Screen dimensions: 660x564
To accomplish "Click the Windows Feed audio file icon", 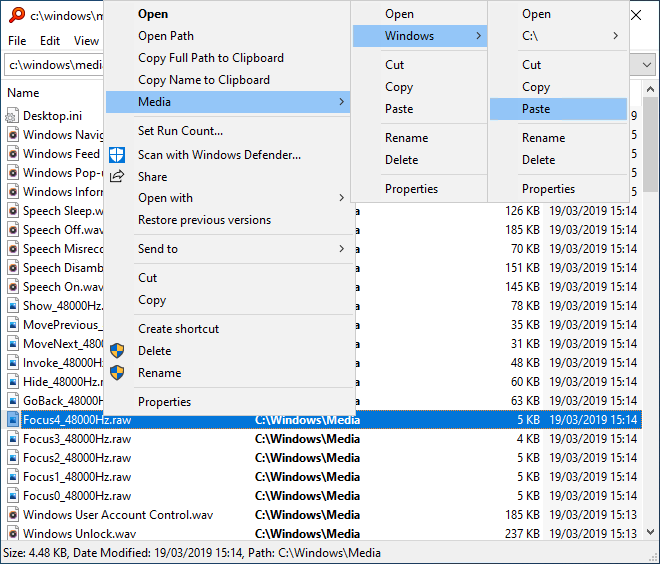I will pos(13,154).
